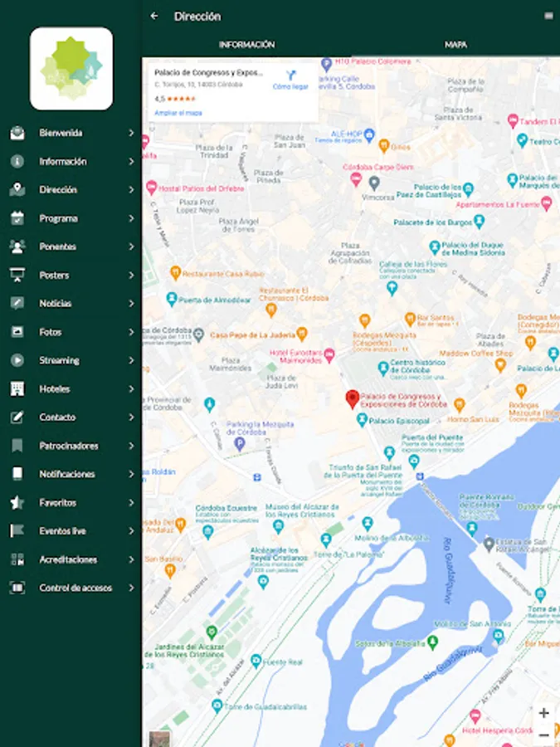Screen dimensions: 560x747
Task: Expand the Hoteles chevron
Action: tap(131, 388)
